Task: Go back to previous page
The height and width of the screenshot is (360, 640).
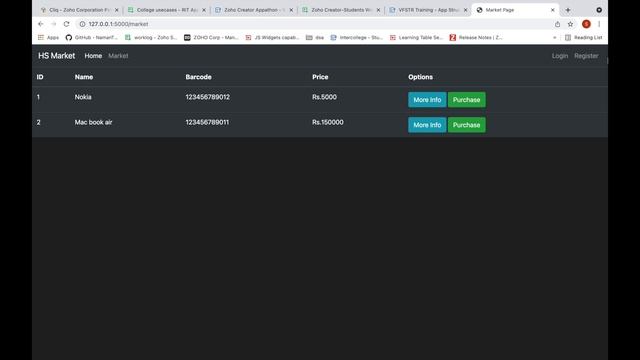Action: (x=40, y=24)
